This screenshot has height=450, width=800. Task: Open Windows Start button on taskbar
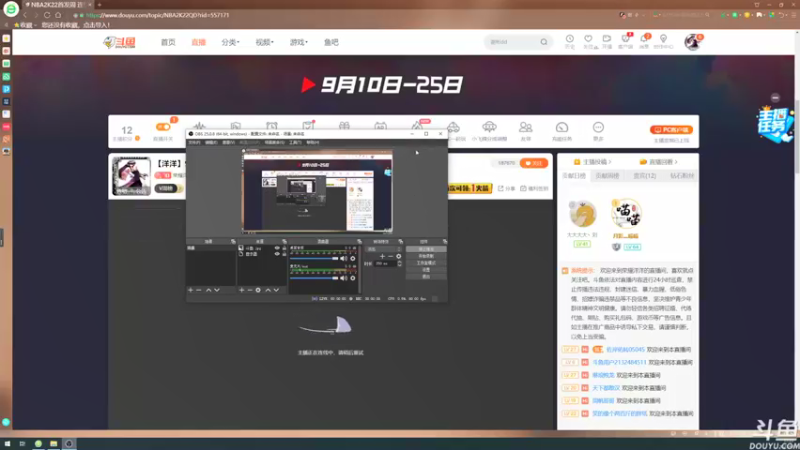pos(7,443)
